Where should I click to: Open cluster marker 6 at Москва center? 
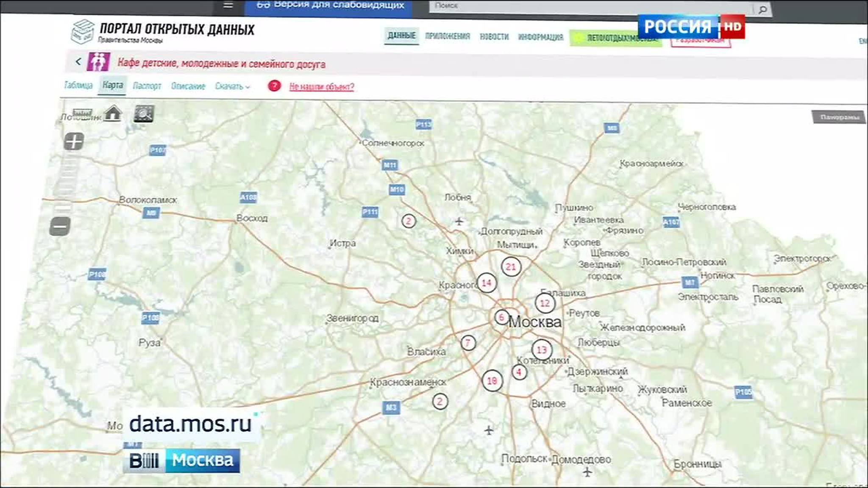click(501, 317)
